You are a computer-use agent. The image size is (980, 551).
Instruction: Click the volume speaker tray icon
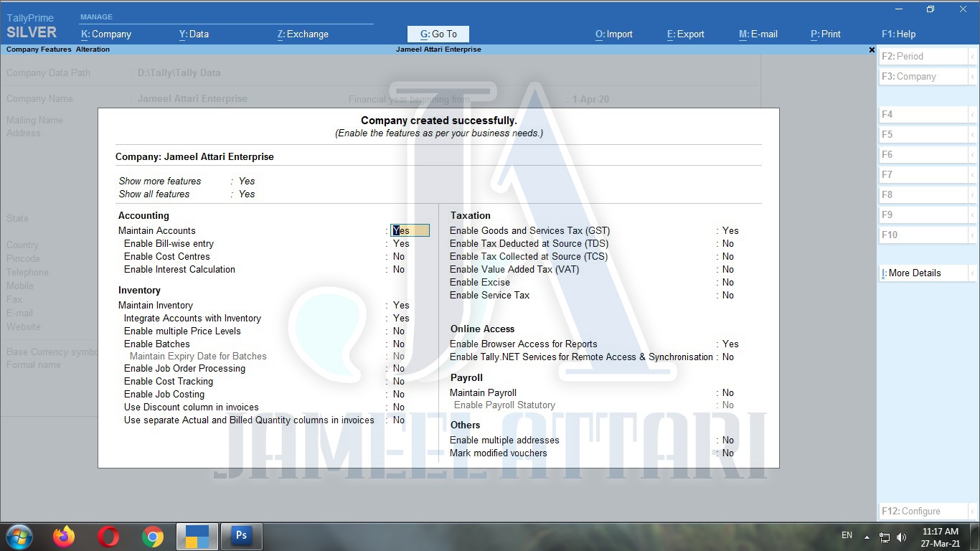(901, 537)
